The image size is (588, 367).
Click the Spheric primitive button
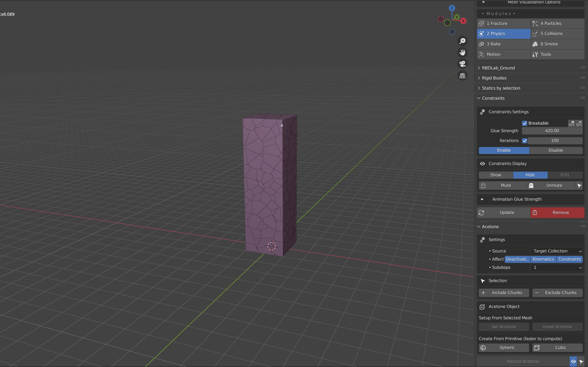click(504, 348)
